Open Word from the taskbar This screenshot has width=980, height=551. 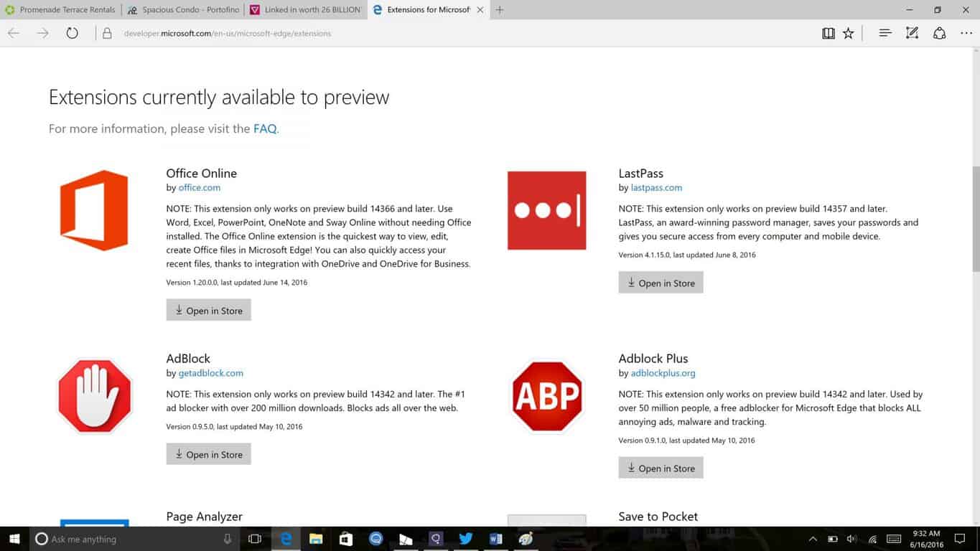click(495, 539)
